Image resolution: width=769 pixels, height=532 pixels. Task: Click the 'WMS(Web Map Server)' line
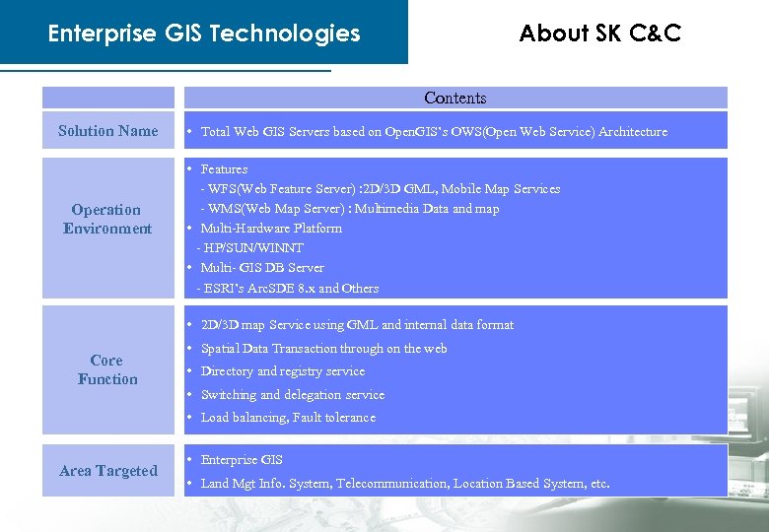[x=350, y=209]
